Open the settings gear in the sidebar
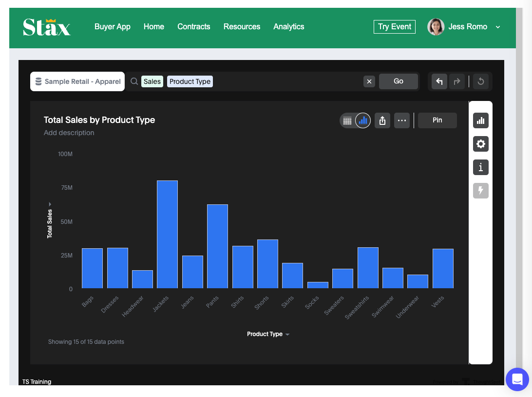532x397 pixels. (480, 144)
